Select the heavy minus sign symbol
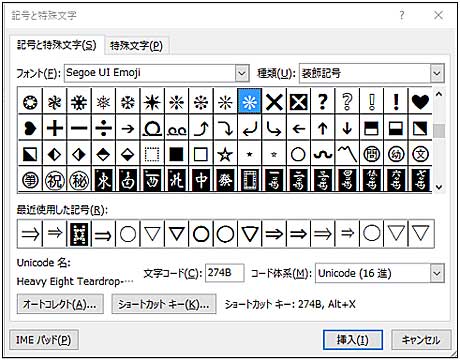 point(79,128)
